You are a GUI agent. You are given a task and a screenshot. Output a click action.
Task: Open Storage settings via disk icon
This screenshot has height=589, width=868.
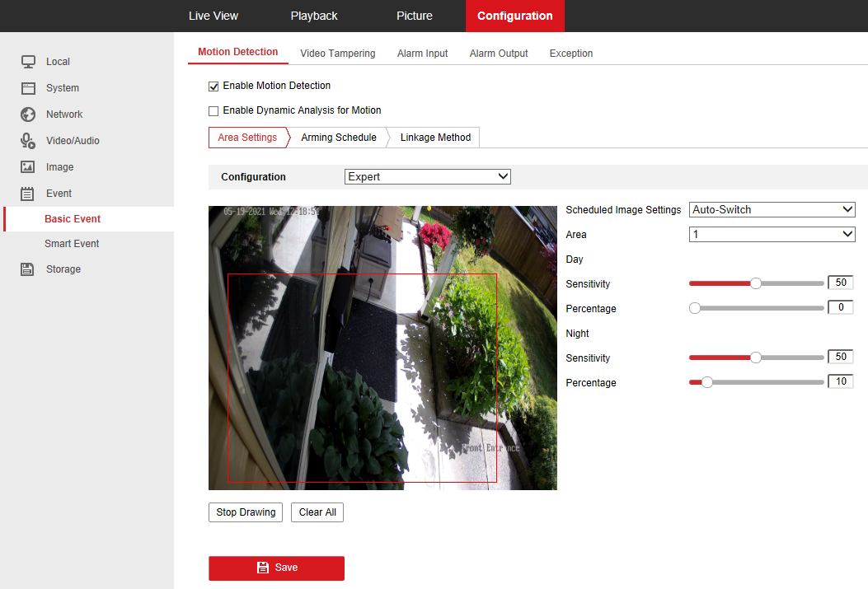click(26, 269)
